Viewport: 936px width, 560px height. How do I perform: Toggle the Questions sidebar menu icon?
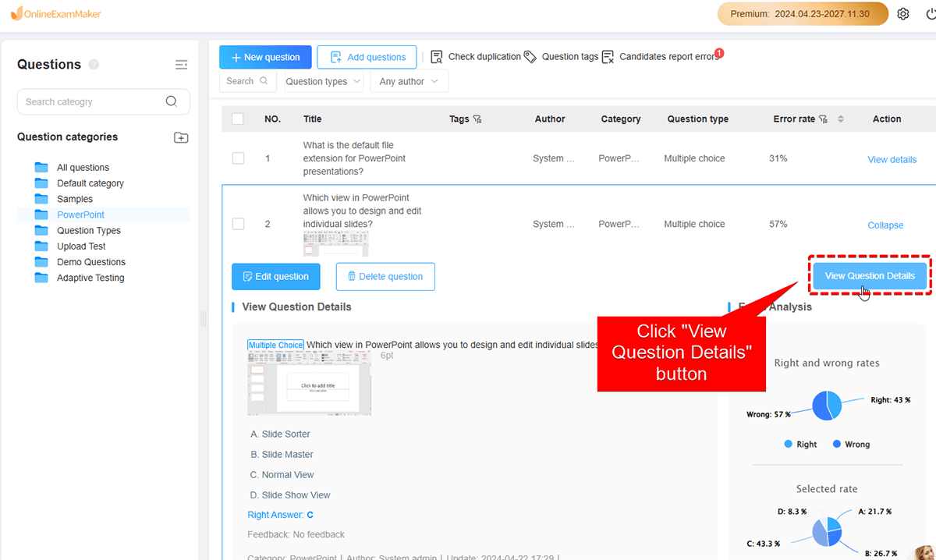coord(181,65)
